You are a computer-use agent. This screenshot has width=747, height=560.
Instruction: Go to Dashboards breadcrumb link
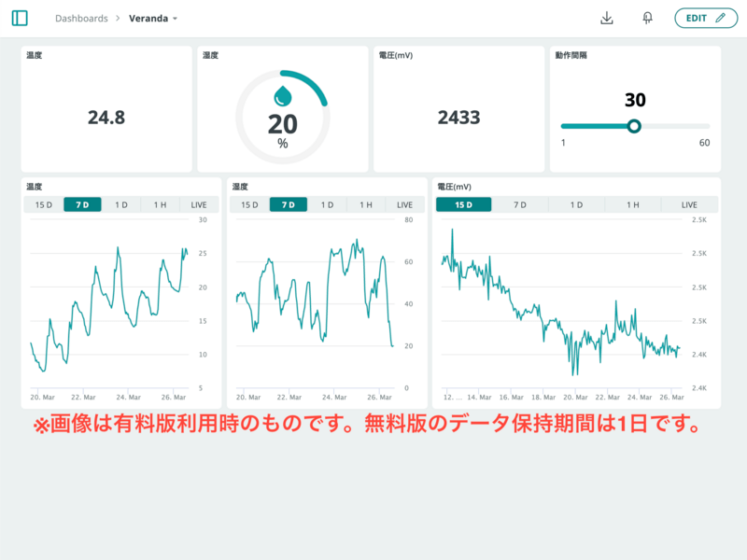click(x=81, y=19)
